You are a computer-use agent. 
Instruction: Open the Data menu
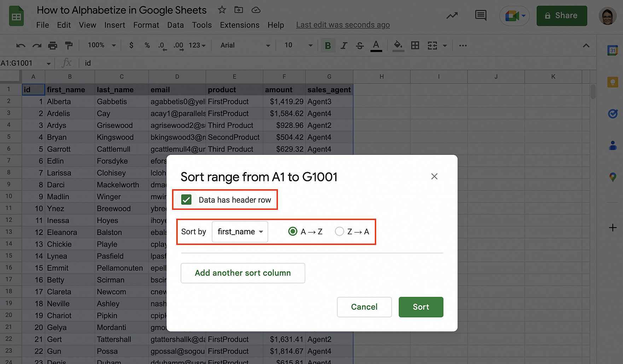[x=175, y=25]
